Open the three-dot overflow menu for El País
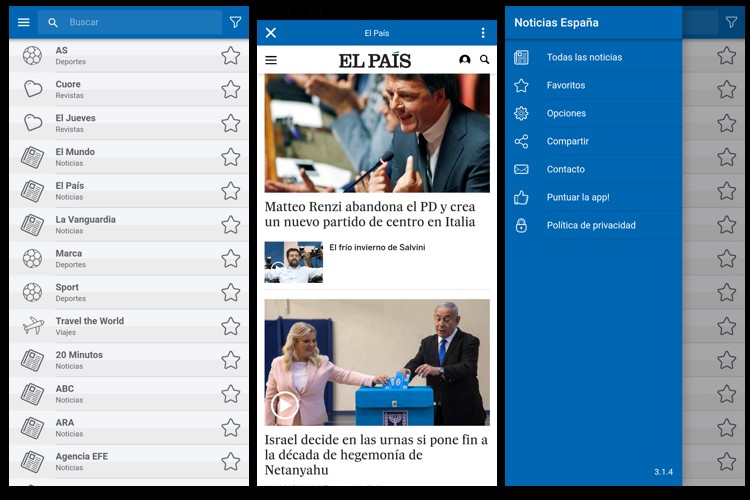Screen dimensions: 750x500 [x=483, y=33]
